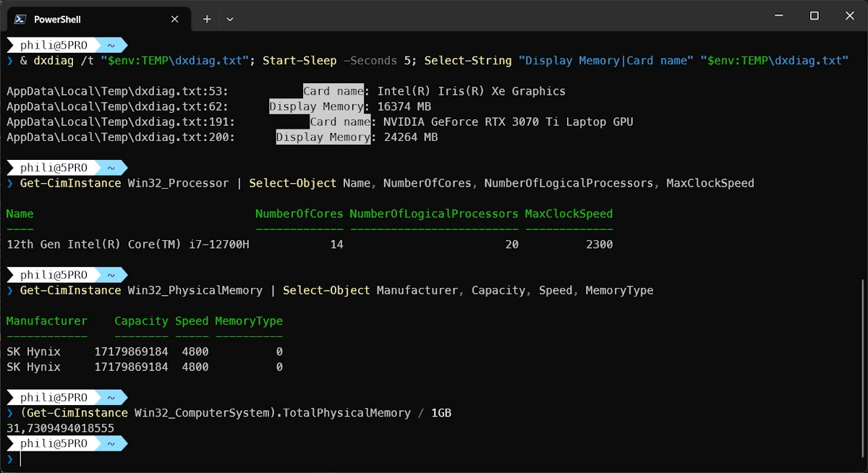The height and width of the screenshot is (473, 868).
Task: Open a new terminal tab
Action: tap(207, 20)
